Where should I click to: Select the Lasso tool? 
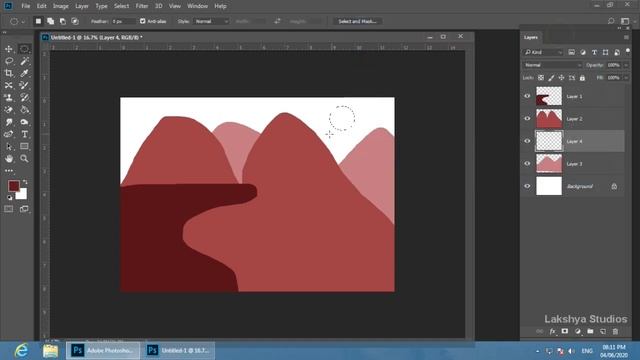click(x=9, y=61)
